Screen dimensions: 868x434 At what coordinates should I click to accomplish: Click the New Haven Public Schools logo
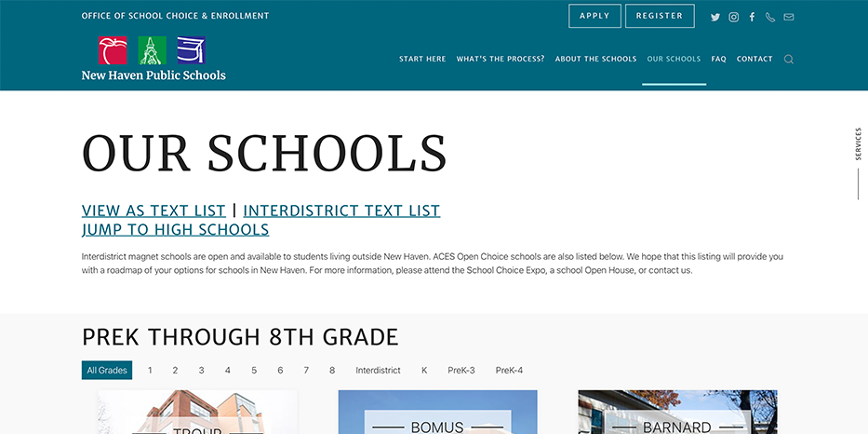[154, 59]
